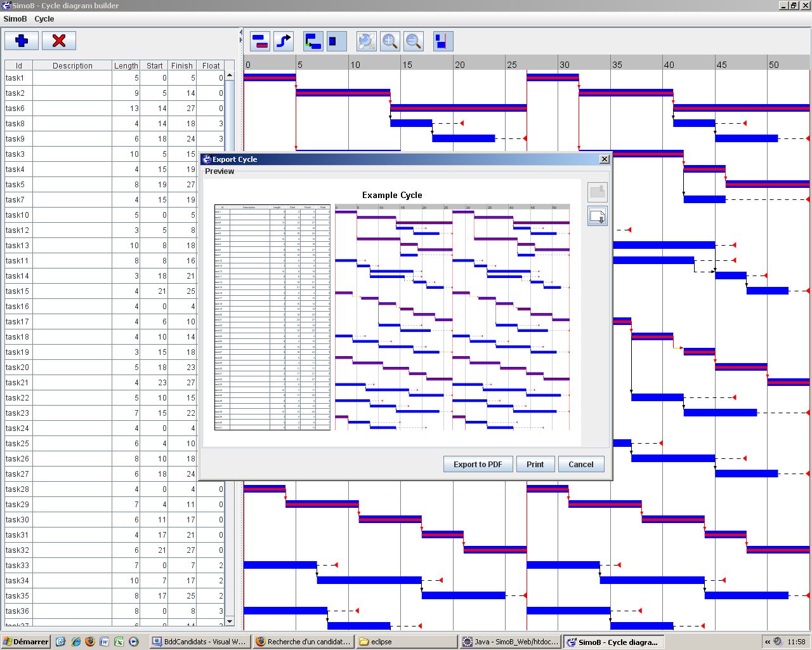Click the Export to PDF button
The width and height of the screenshot is (812, 650).
pyautogui.click(x=478, y=465)
